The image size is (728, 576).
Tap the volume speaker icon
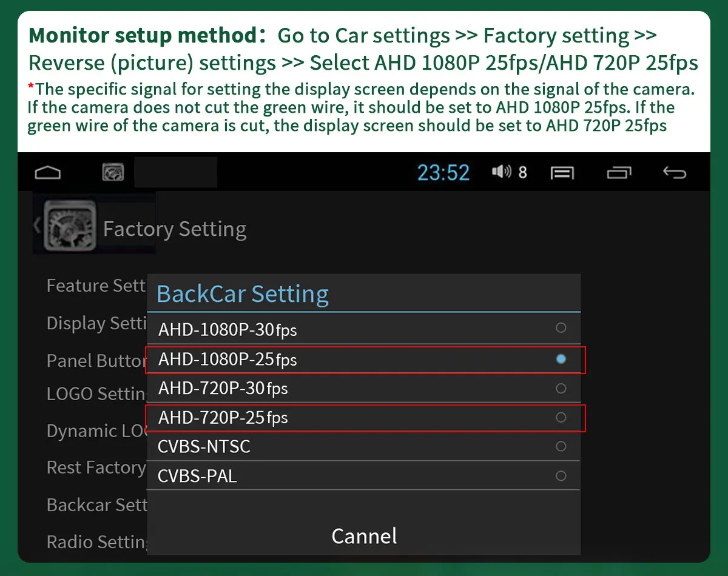pyautogui.click(x=502, y=172)
